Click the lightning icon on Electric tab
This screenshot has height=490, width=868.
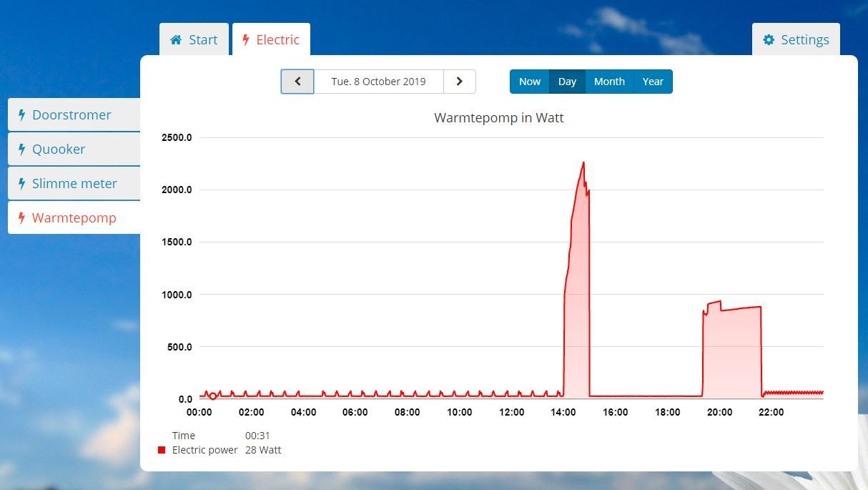(246, 40)
